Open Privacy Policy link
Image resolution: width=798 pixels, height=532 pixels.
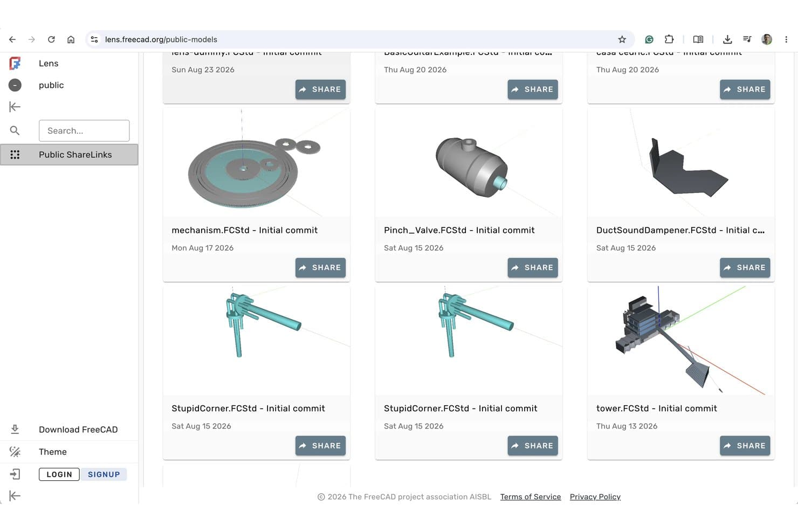(595, 497)
